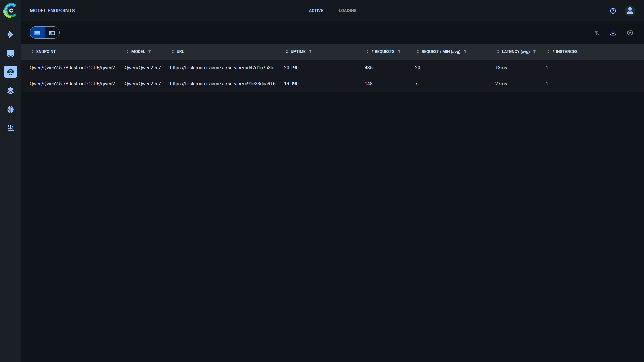Open the pipeline workflow sidebar icon

11,128
